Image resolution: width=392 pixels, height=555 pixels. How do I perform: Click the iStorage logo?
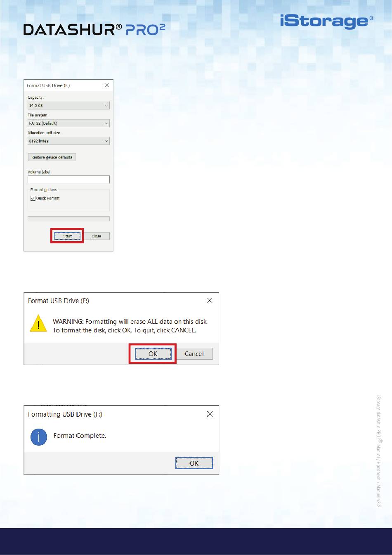327,21
